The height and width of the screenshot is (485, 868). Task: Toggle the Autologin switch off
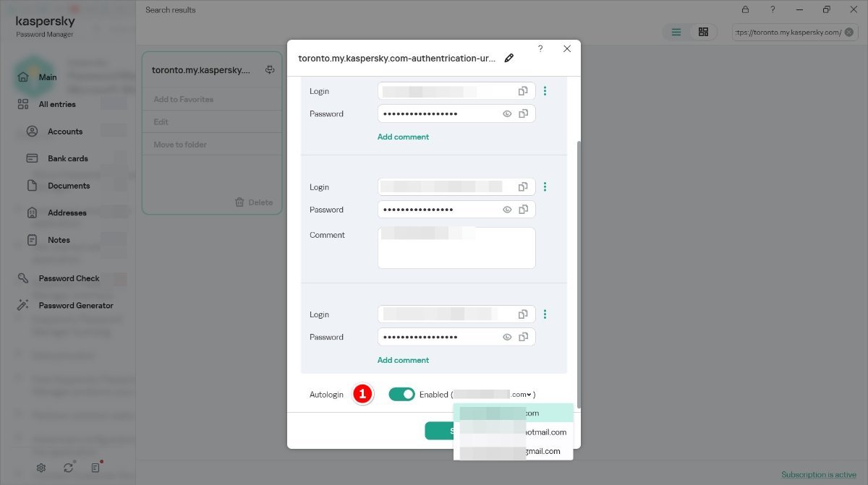pyautogui.click(x=401, y=394)
